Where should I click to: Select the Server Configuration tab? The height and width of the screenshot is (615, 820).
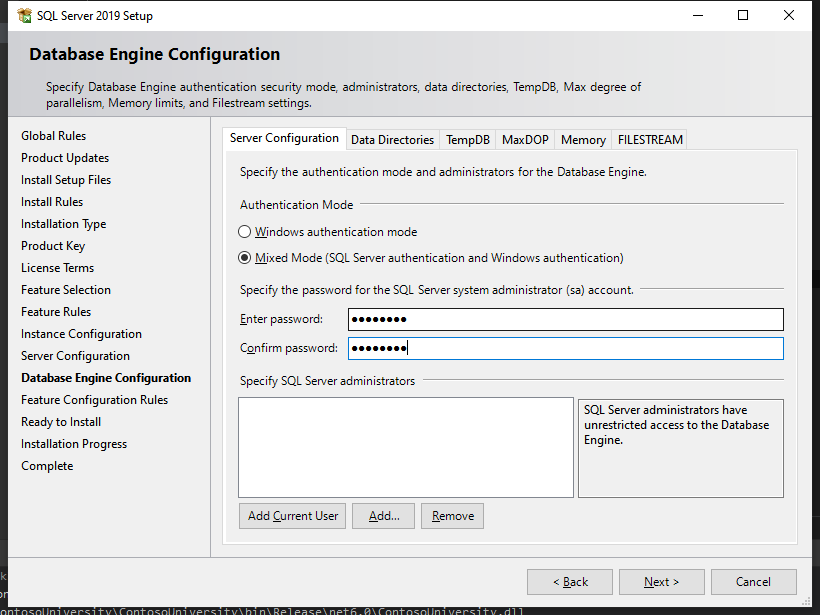[x=284, y=138]
